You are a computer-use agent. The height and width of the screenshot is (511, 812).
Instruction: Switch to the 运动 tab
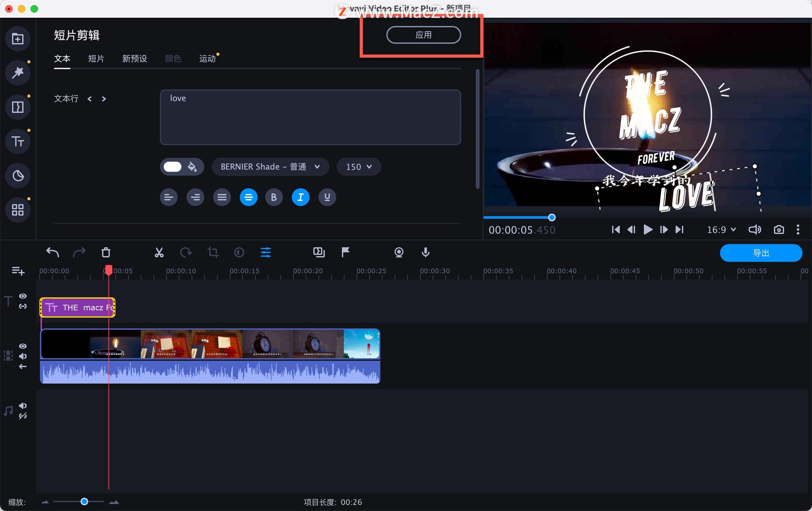pyautogui.click(x=207, y=59)
